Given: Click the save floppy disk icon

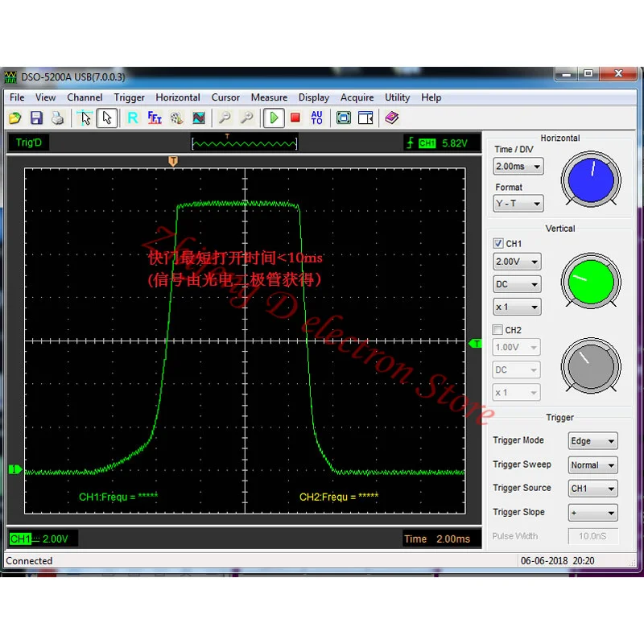Looking at the screenshot, I should 36,118.
